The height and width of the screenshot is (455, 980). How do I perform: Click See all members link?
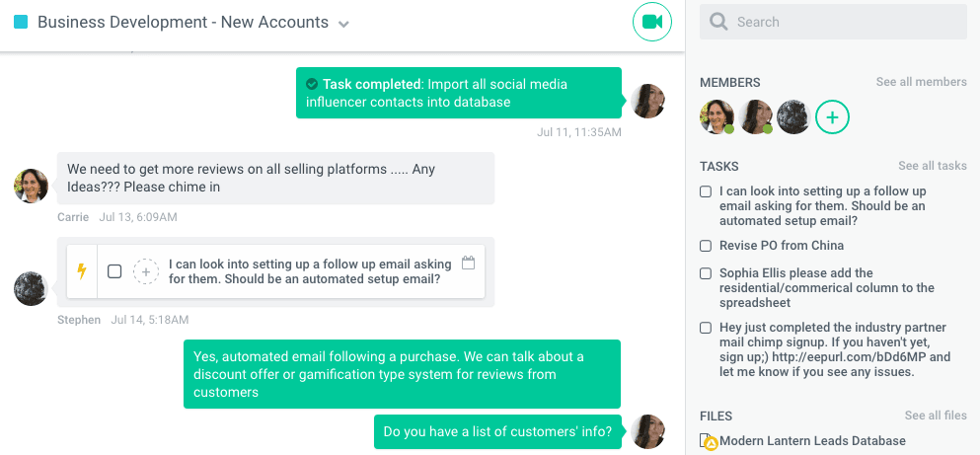coord(921,82)
